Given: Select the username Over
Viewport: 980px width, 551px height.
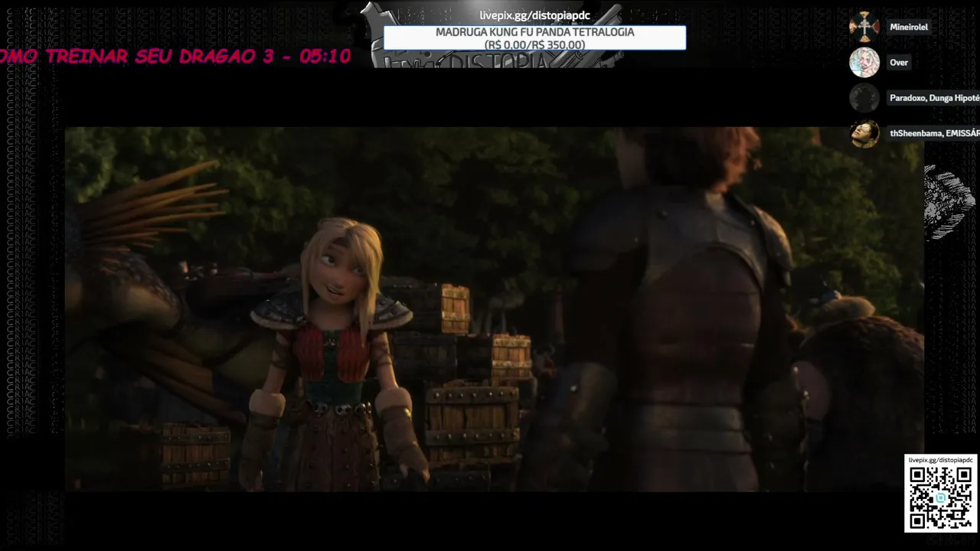Looking at the screenshot, I should click(899, 63).
